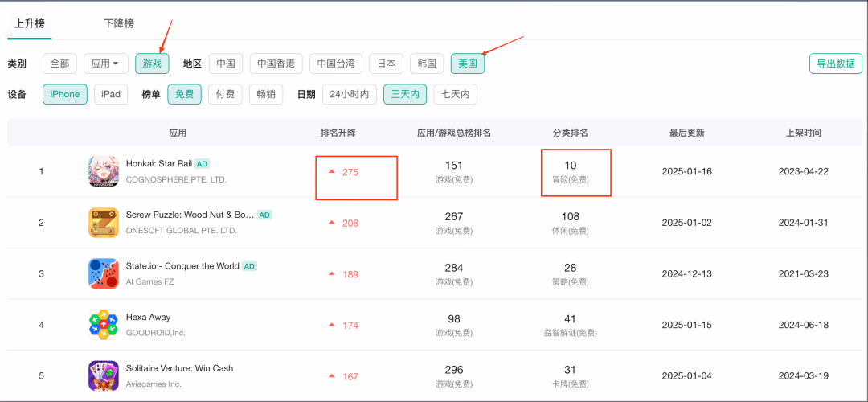
Task: Open the Screw Puzzle: Wood Nut title link
Action: click(x=190, y=215)
